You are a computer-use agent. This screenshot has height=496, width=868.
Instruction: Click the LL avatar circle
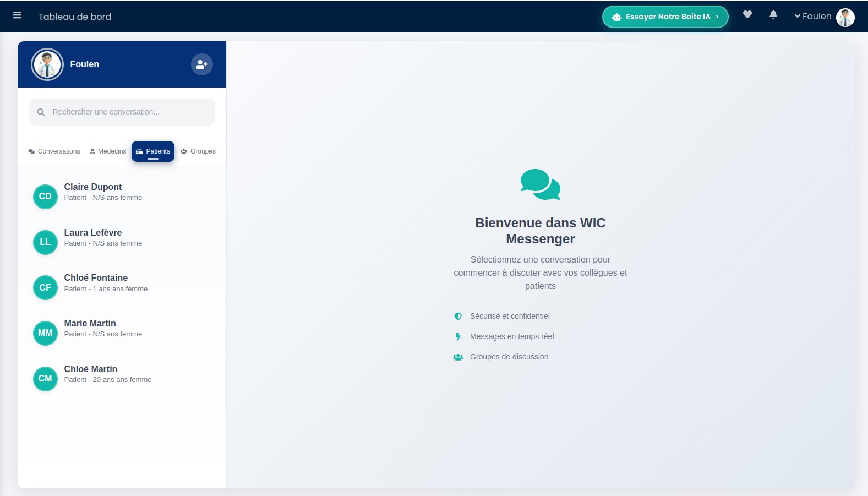[45, 242]
